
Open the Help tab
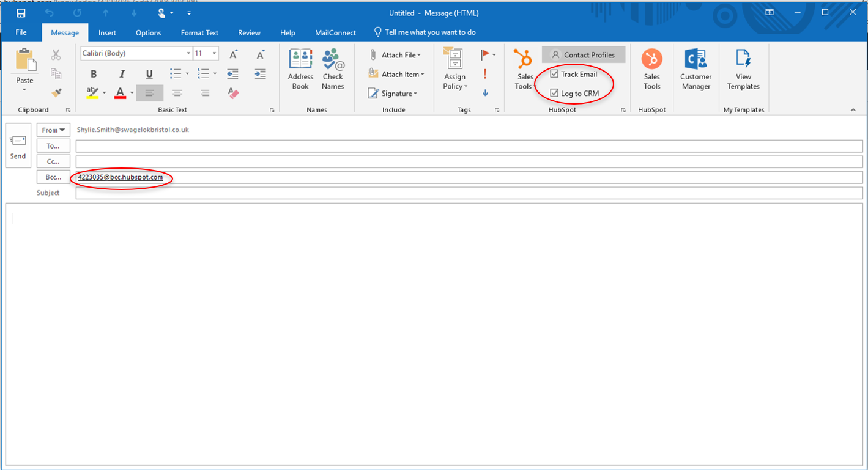pyautogui.click(x=287, y=33)
